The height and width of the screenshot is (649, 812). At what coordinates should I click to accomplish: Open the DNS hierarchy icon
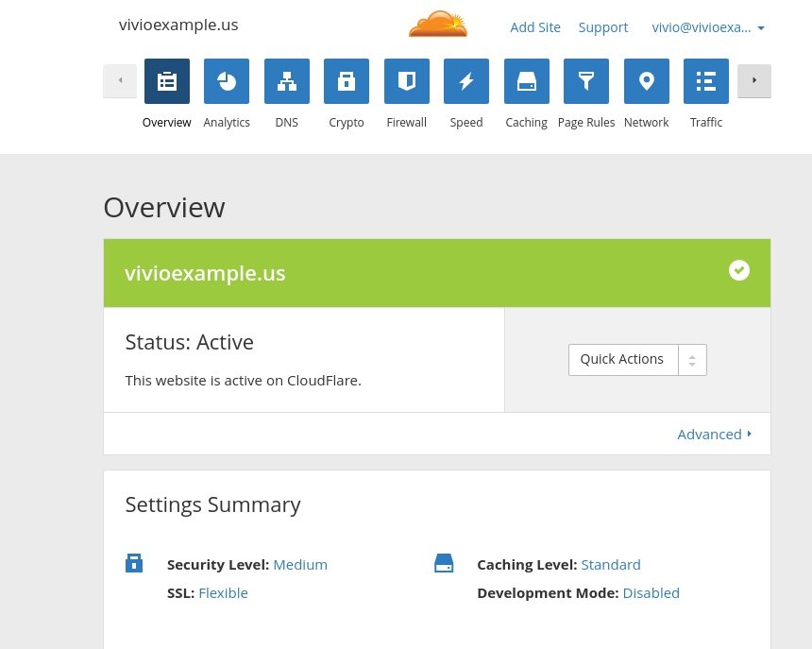pyautogui.click(x=287, y=81)
